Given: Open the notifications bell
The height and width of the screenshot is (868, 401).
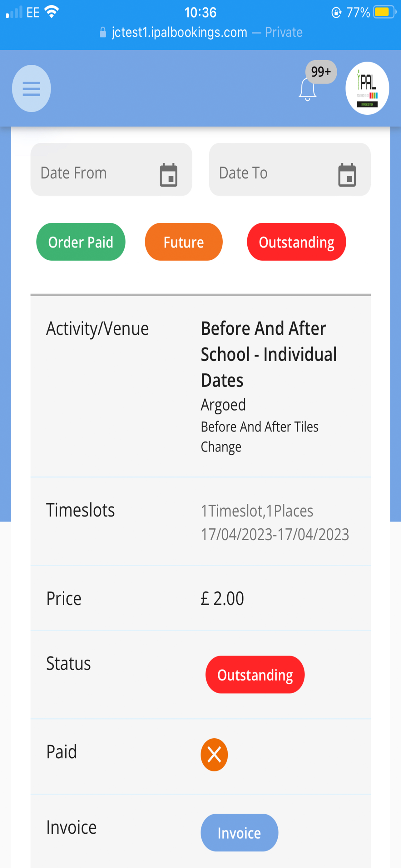Looking at the screenshot, I should 307,90.
